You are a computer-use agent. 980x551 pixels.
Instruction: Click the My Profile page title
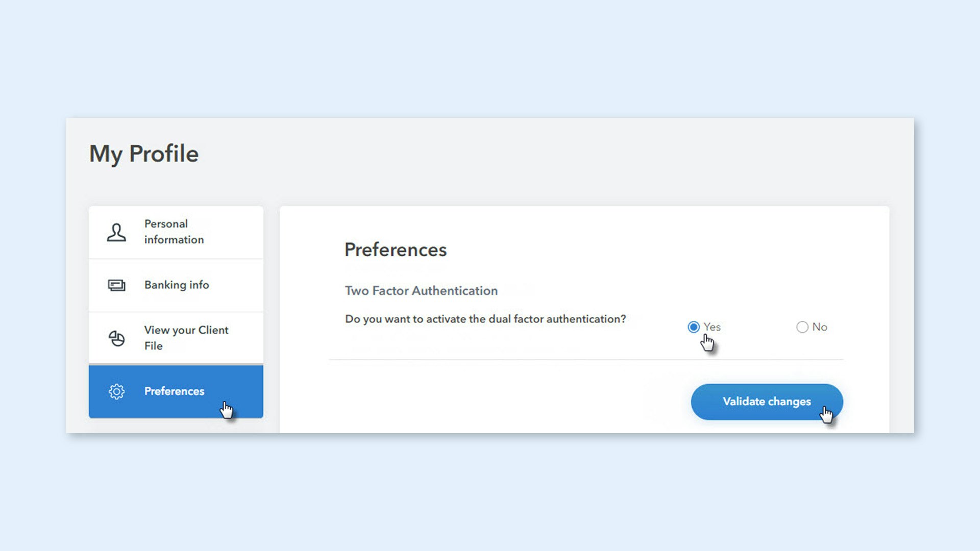point(144,154)
